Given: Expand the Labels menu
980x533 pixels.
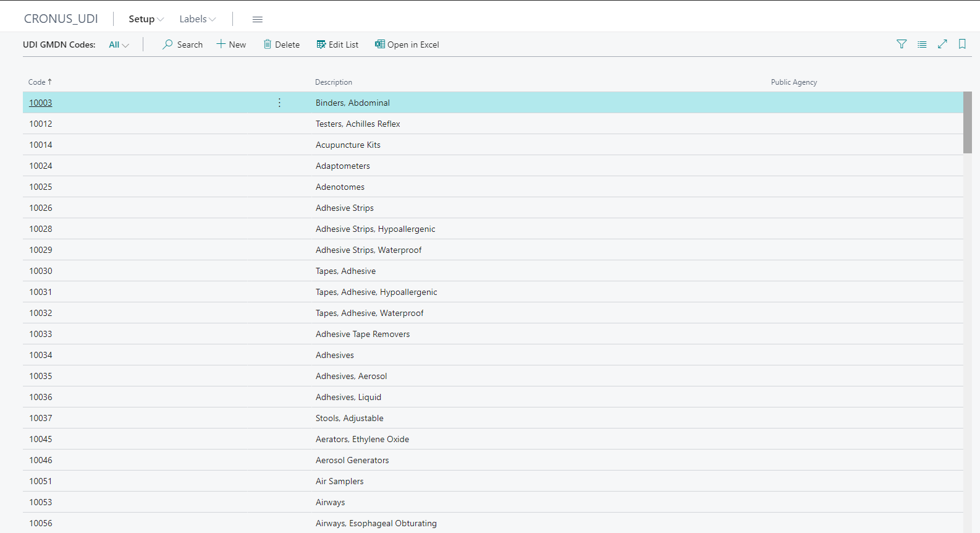Looking at the screenshot, I should click(x=197, y=19).
